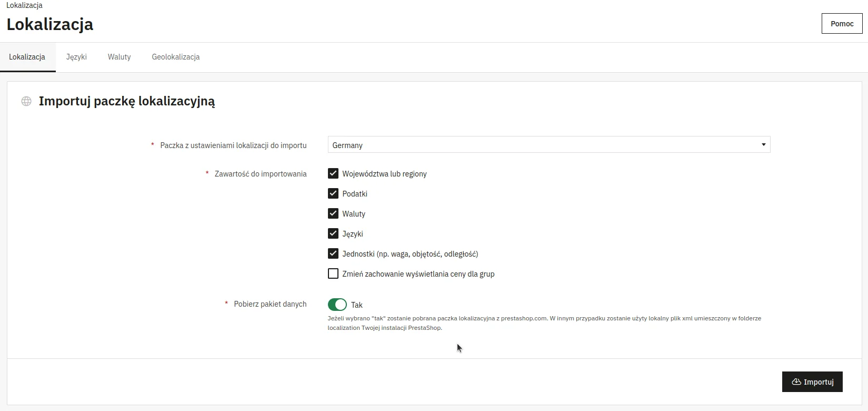Open the Języki tab

tap(76, 57)
